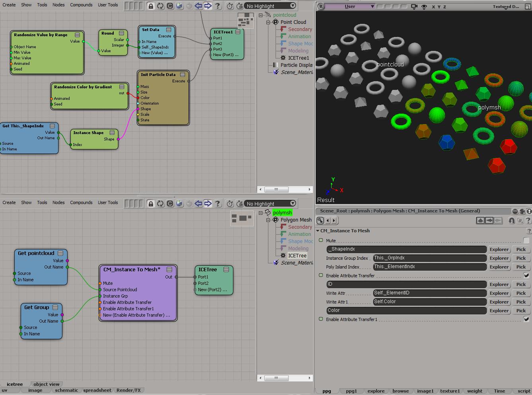This screenshot has height=395, width=532.
Task: Click the lock icon in top ICE toolbar
Action: [151, 6]
